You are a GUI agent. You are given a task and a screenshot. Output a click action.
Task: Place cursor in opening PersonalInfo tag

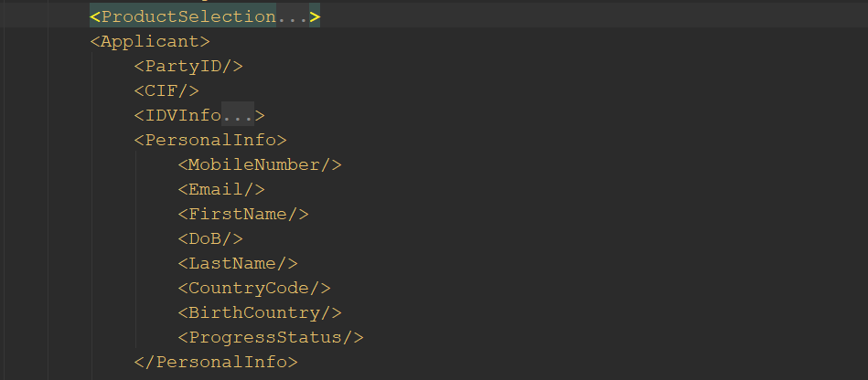(x=210, y=140)
